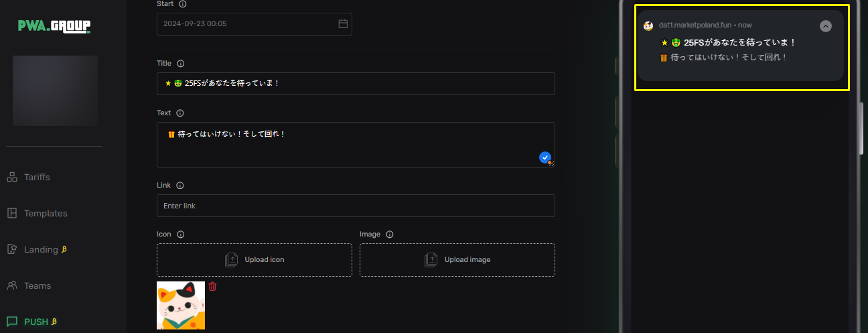The height and width of the screenshot is (333, 868).
Task: Click the beta badge next to PUSH
Action: 54,322
